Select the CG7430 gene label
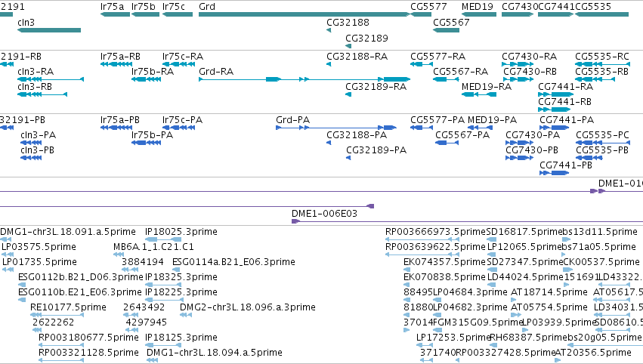The image size is (643, 364). (520, 7)
